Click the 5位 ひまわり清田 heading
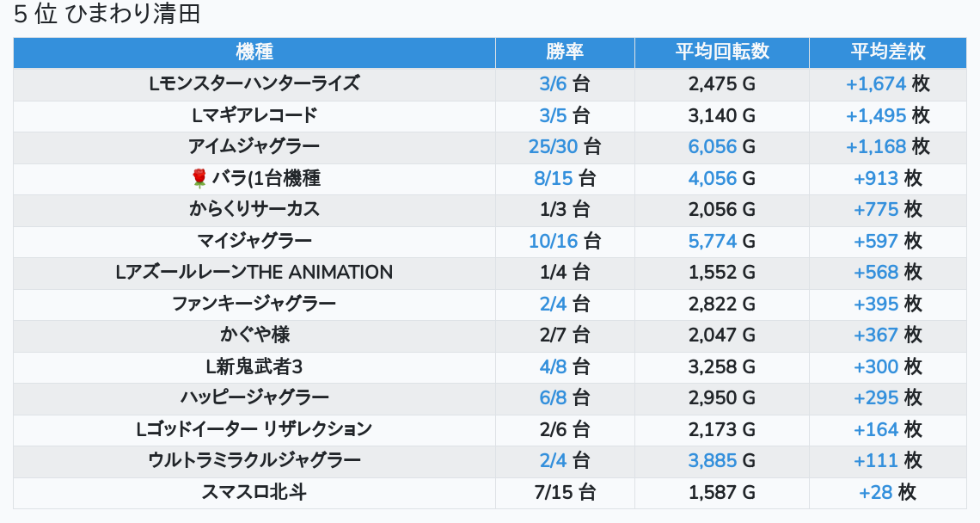The width and height of the screenshot is (980, 523). 107,15
